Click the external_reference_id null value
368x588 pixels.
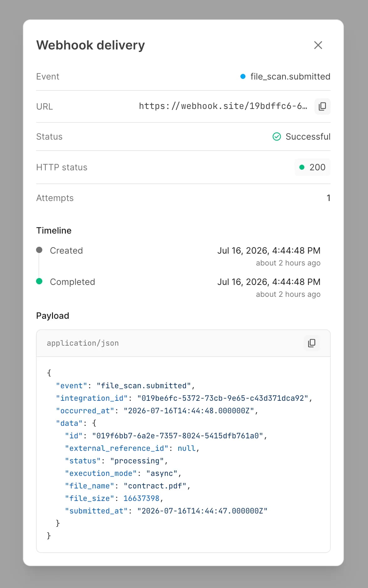tap(187, 448)
